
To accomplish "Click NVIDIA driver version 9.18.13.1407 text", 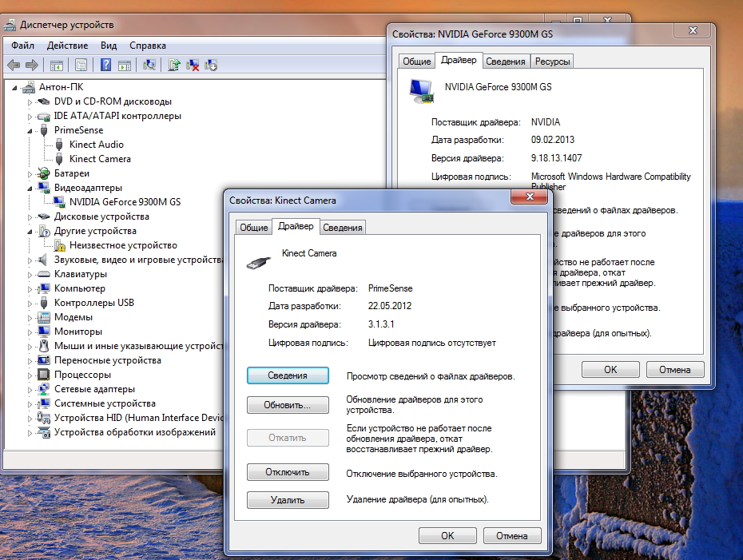I will [x=556, y=158].
